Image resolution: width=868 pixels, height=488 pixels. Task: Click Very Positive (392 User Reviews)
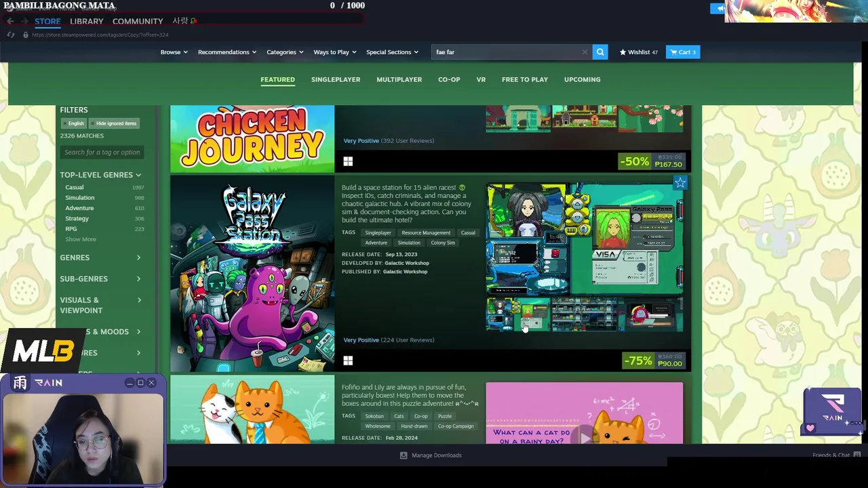tap(389, 141)
